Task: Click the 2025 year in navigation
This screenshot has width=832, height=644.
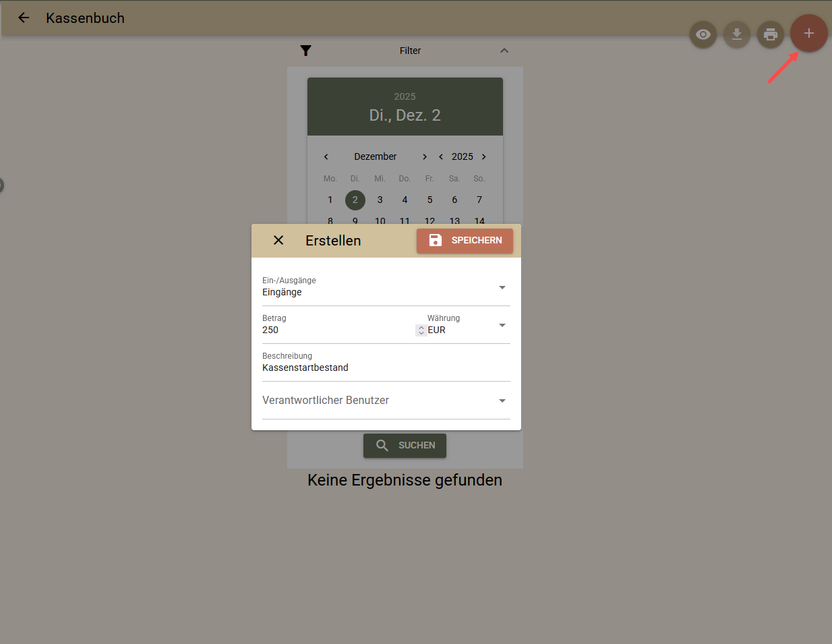Action: (463, 156)
